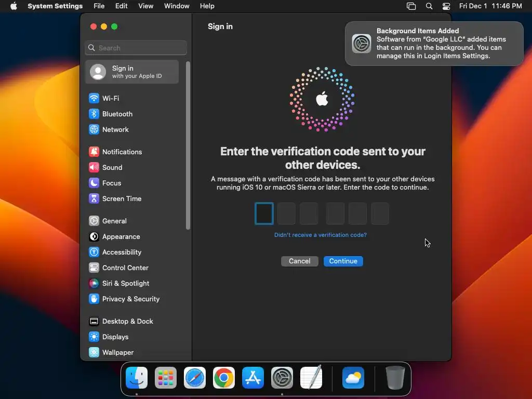Open the File menu

point(99,6)
